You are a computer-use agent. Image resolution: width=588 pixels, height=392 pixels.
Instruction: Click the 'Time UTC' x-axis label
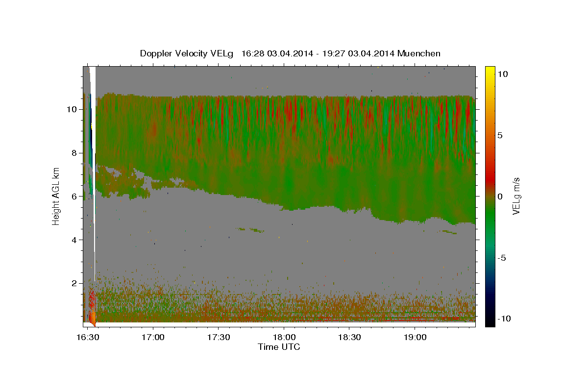pyautogui.click(x=279, y=347)
